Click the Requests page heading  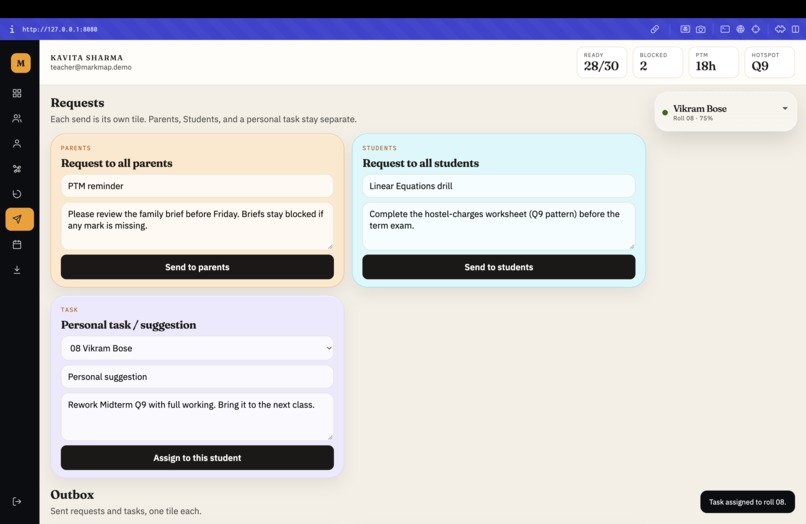[77, 103]
